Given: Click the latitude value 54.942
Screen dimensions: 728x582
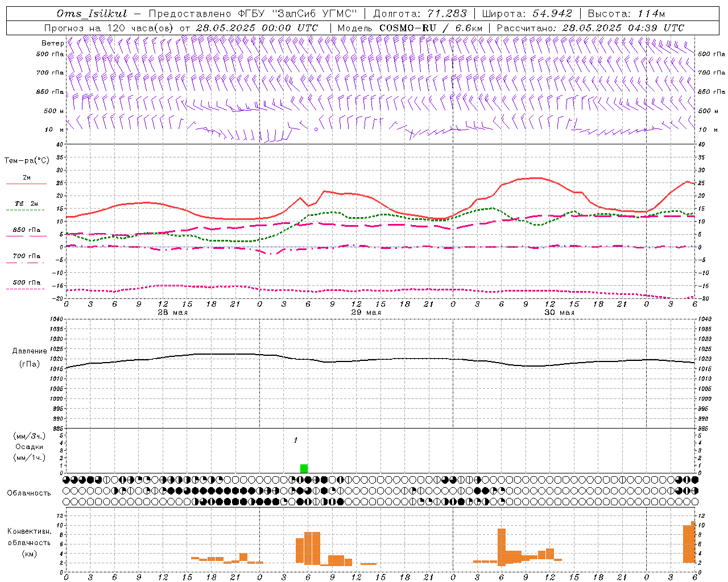Looking at the screenshot, I should 552,14.
